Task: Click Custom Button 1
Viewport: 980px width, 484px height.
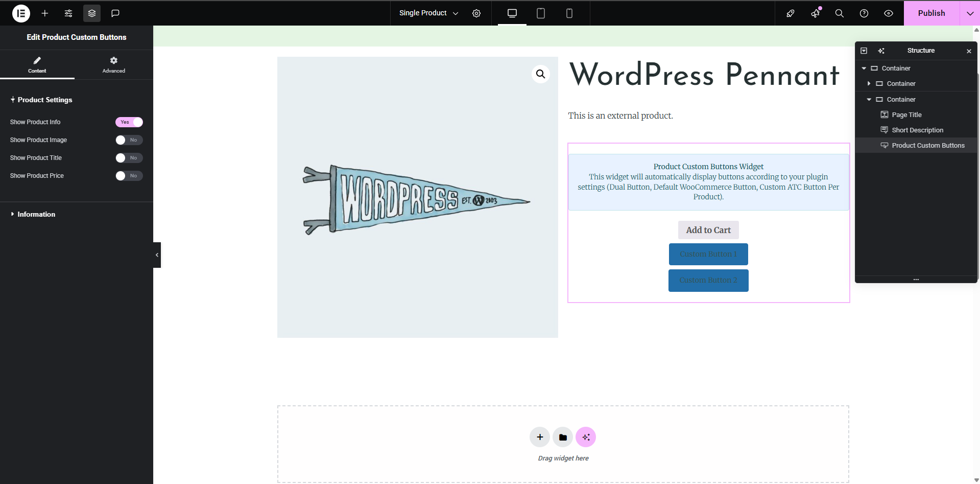Action: point(708,254)
